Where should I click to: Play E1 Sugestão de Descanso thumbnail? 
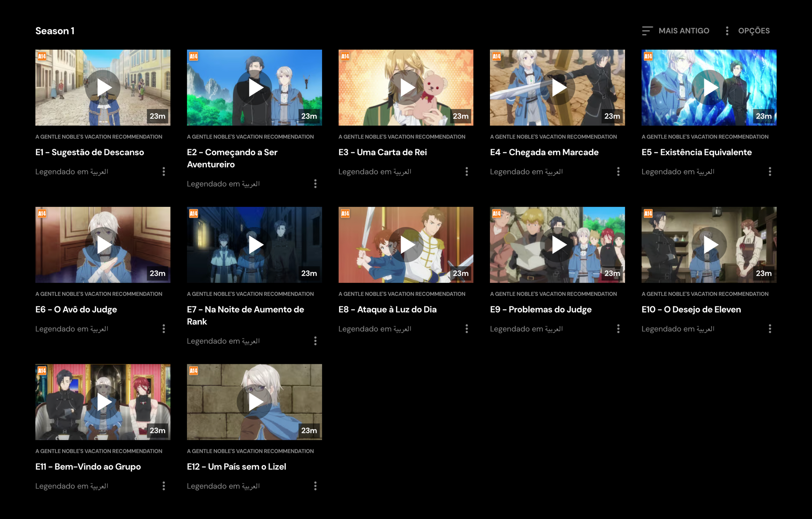click(x=103, y=88)
